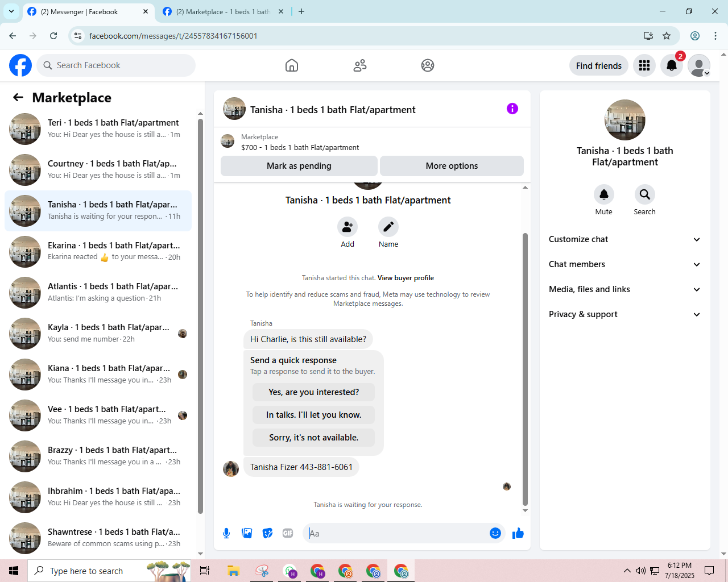Open Vee conversation in list
Viewport: 728px width, 582px height.
point(98,415)
